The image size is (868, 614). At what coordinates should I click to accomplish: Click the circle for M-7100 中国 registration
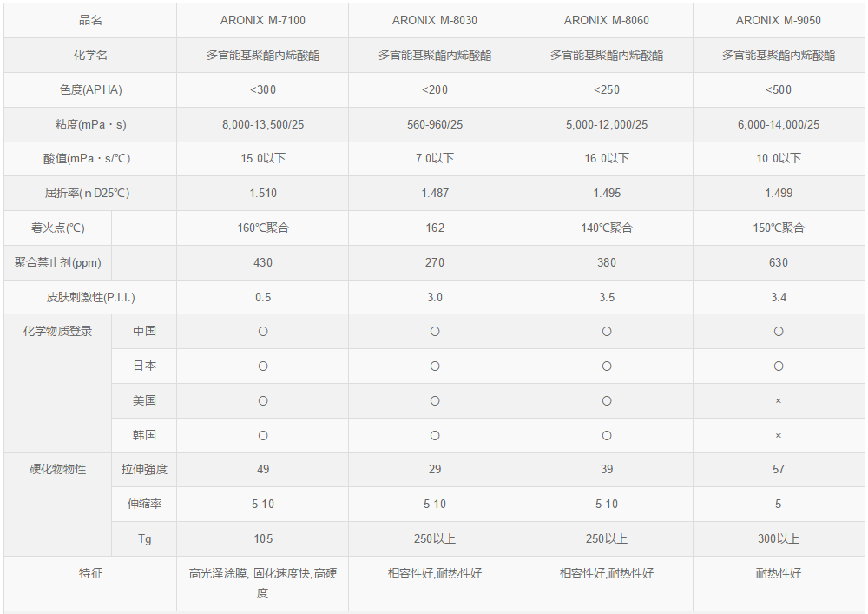click(263, 332)
